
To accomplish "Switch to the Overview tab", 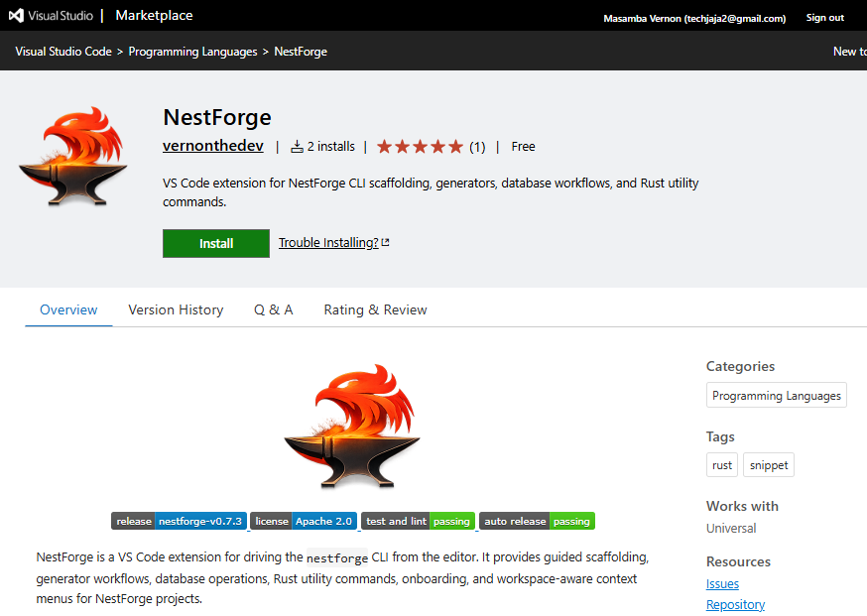I will (68, 309).
